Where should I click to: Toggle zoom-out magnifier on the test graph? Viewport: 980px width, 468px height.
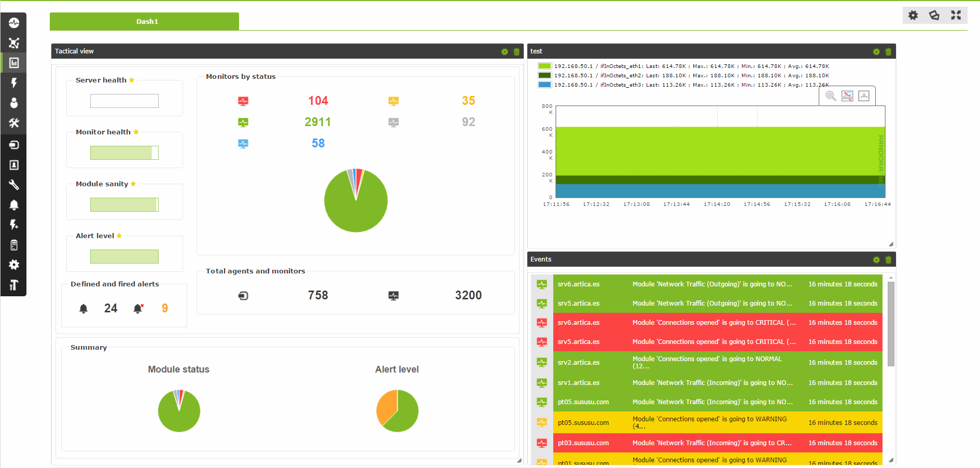pyautogui.click(x=830, y=96)
